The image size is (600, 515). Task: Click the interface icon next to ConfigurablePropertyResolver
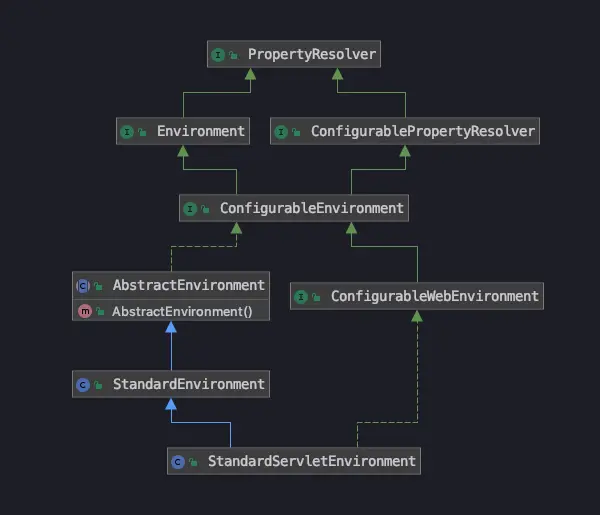(281, 132)
